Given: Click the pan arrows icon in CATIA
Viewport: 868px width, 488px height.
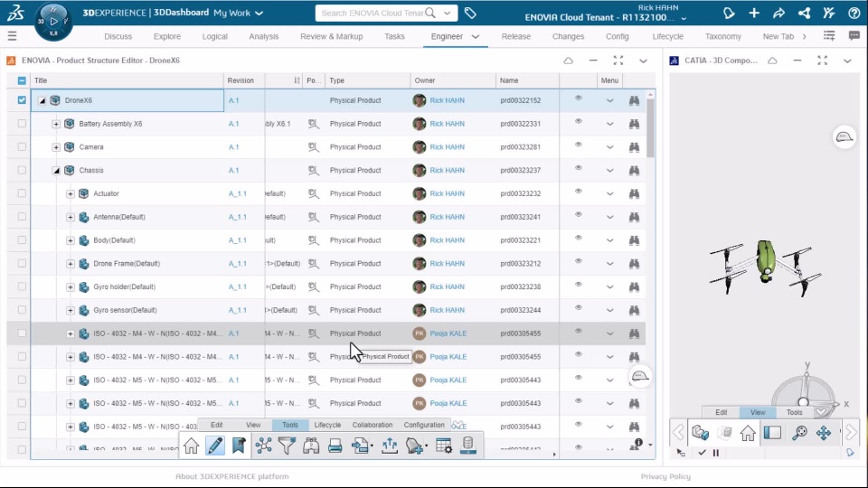Looking at the screenshot, I should [824, 433].
